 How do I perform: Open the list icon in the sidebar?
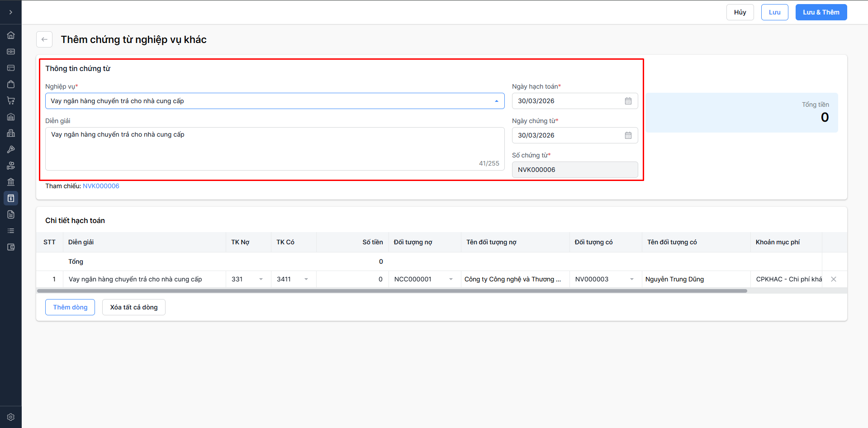click(11, 231)
